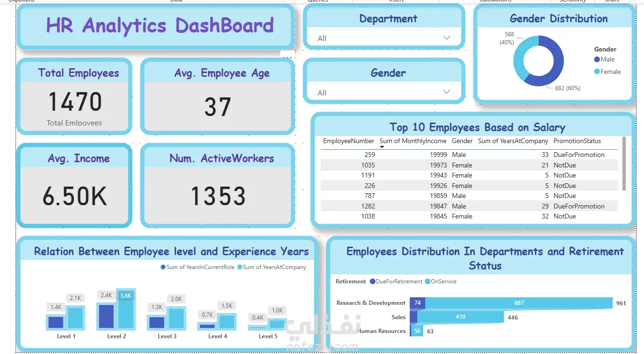644x354 pixels.
Task: Click the DueForRetirement legend marker
Action: 372,281
